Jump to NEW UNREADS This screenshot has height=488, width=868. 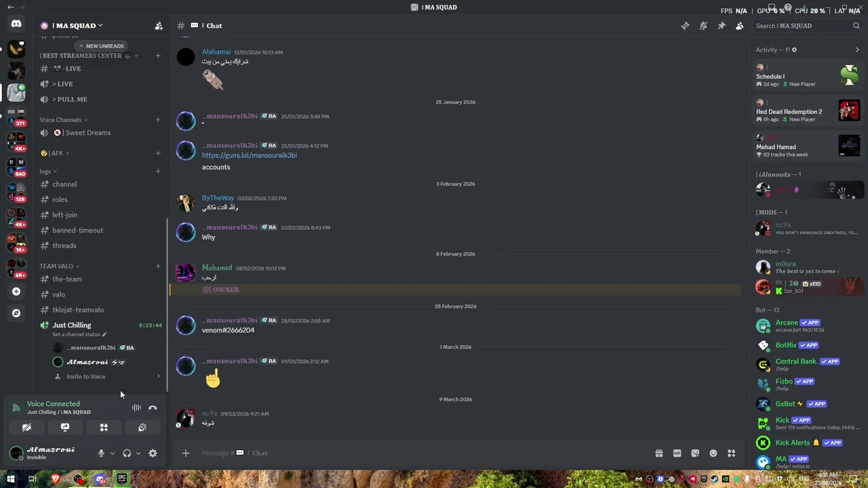(x=100, y=46)
